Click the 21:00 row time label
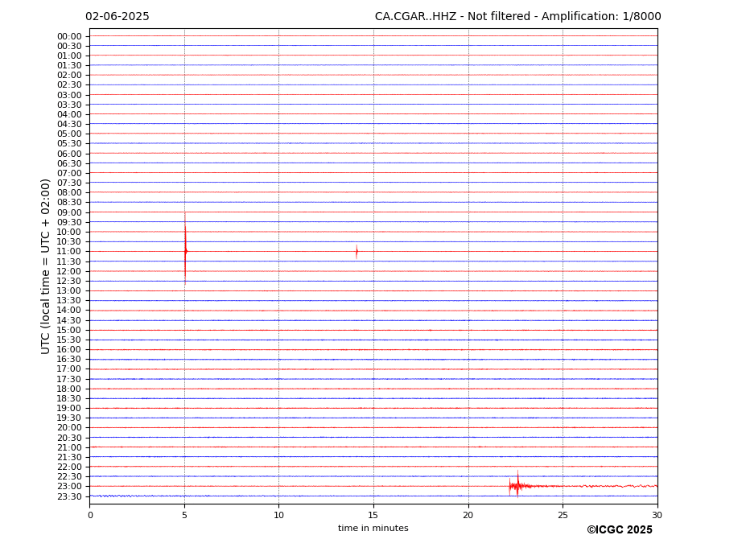 [x=69, y=447]
